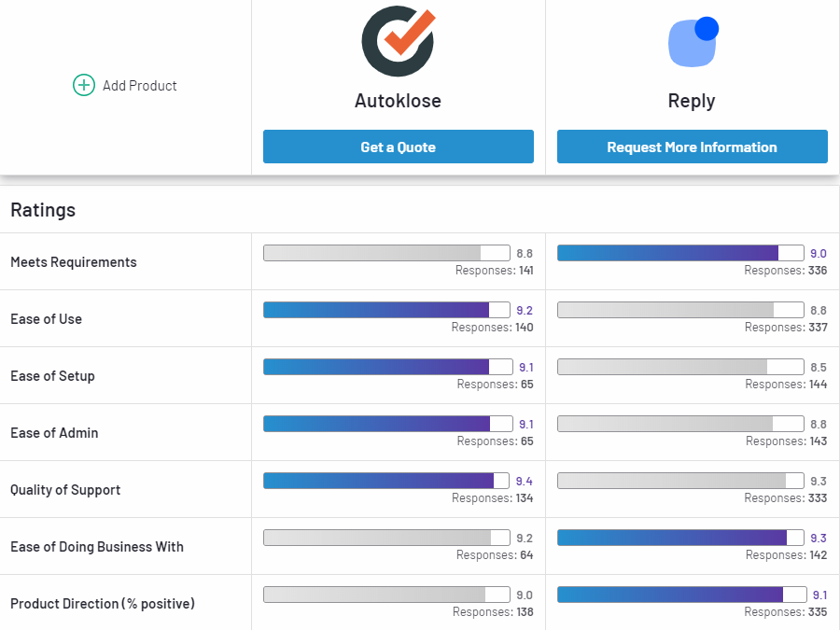
Task: Click Autoklose Meets Requirements rating bar
Action: coord(386,253)
